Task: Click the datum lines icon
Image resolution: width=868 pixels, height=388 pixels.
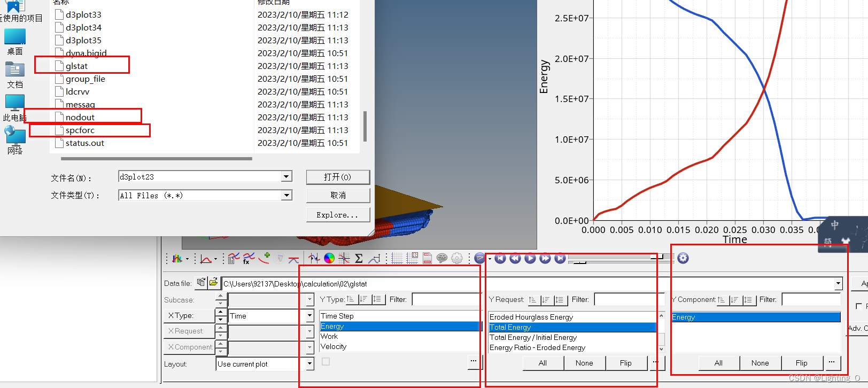Action: [x=374, y=259]
